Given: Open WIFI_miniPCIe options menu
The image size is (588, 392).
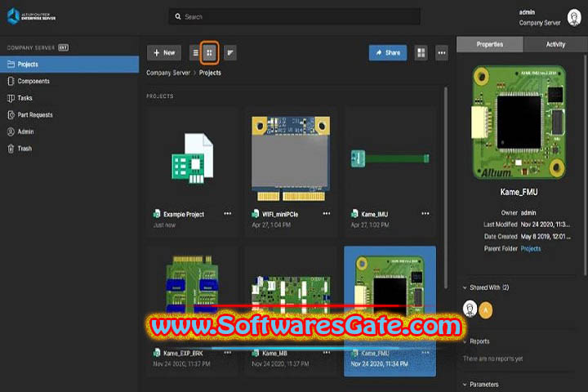Looking at the screenshot, I should (x=327, y=214).
